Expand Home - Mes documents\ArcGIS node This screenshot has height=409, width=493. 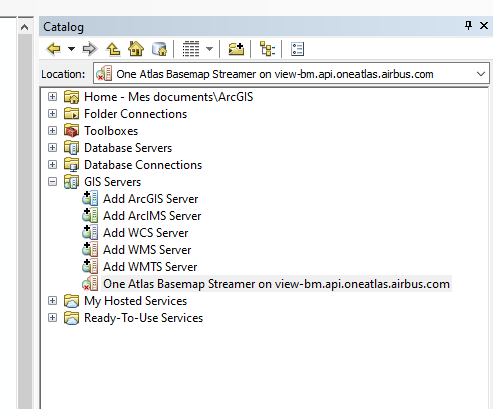(x=52, y=97)
